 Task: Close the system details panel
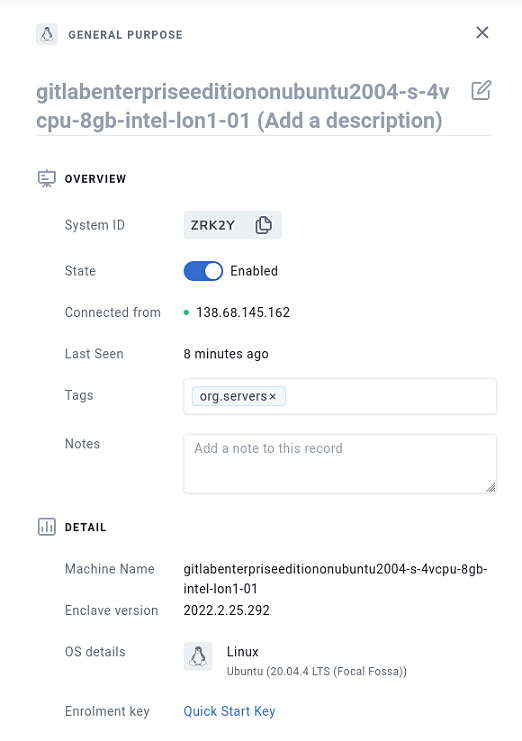point(482,33)
